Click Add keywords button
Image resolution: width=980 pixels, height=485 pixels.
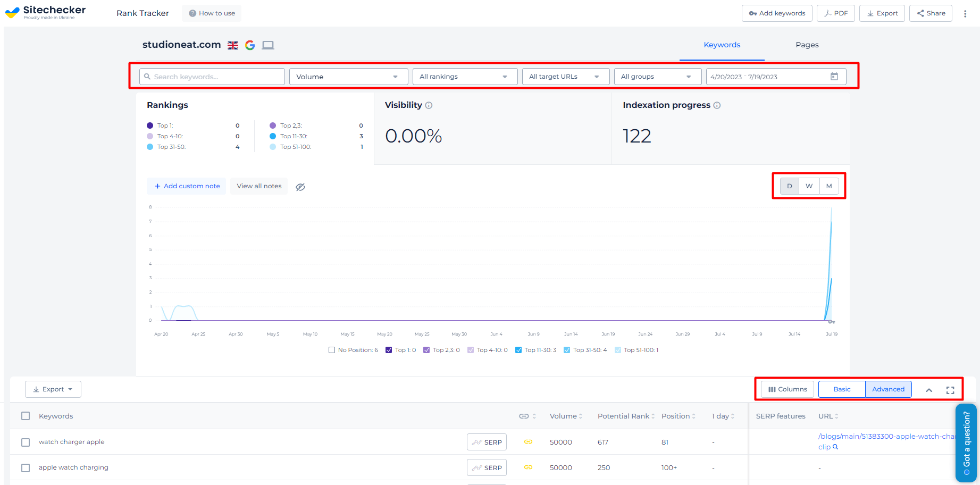[x=777, y=13]
